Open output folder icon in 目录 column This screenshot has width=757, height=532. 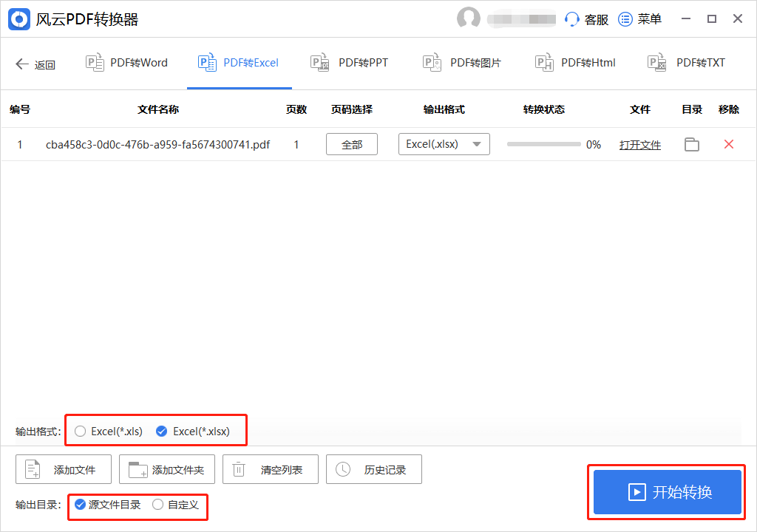click(691, 145)
